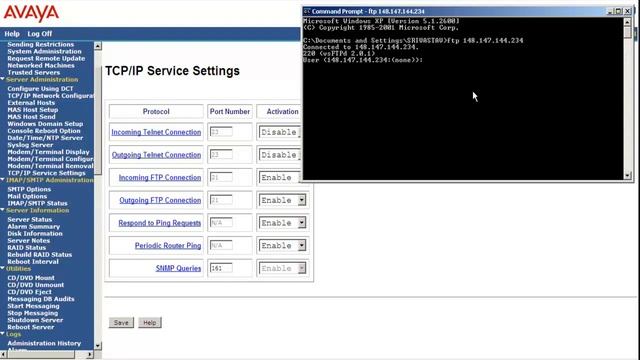Collapse the Server Information section

tap(2, 210)
